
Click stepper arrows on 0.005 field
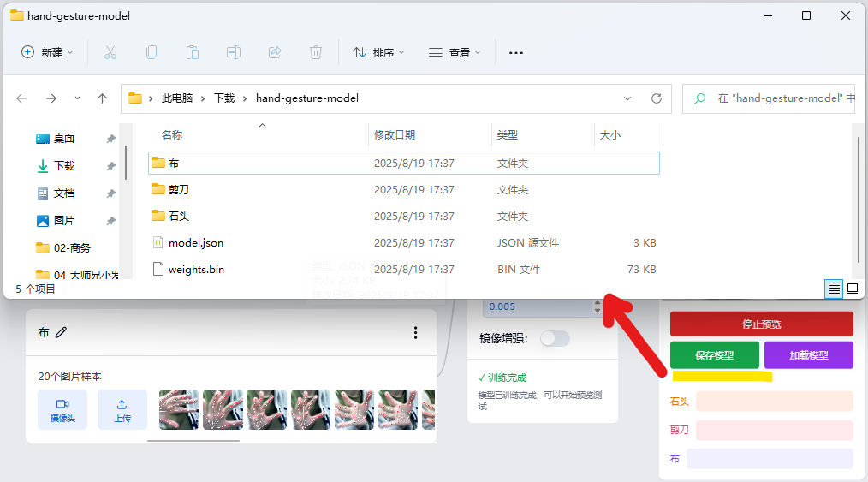pos(597,306)
